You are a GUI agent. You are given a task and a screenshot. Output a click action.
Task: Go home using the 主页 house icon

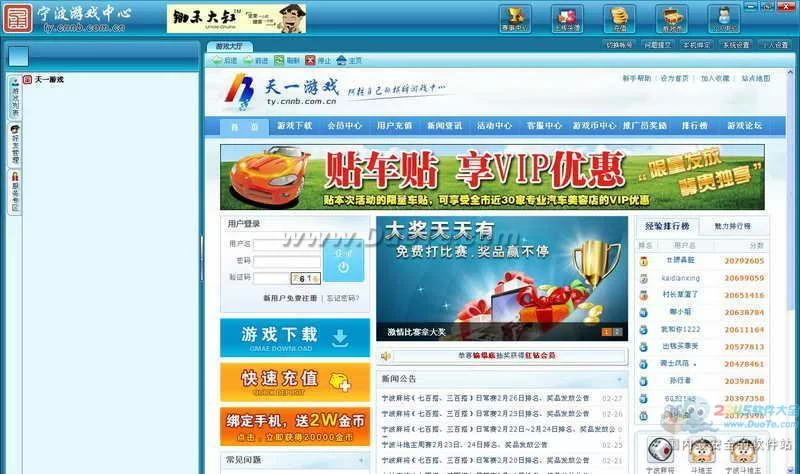point(348,61)
